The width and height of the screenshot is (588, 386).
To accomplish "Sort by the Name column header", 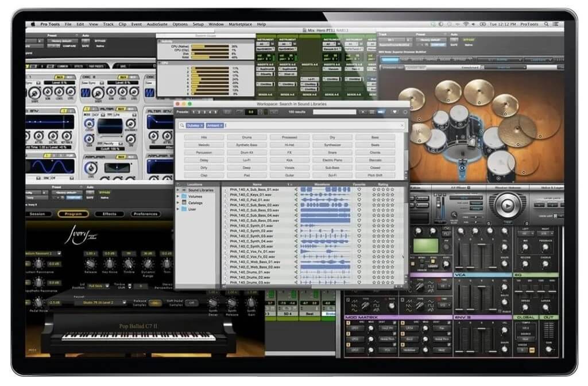I will [x=257, y=184].
